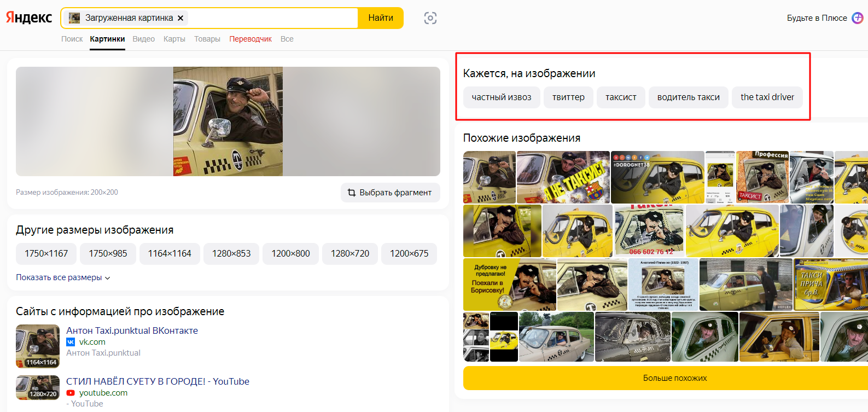Click the uploaded taxi driver preview image
Image resolution: width=868 pixels, height=412 pixels.
(228, 121)
